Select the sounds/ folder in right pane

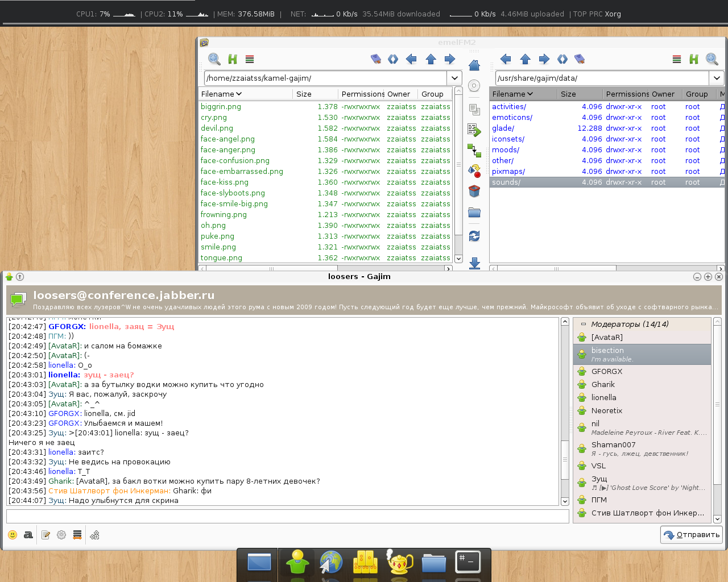coord(506,182)
